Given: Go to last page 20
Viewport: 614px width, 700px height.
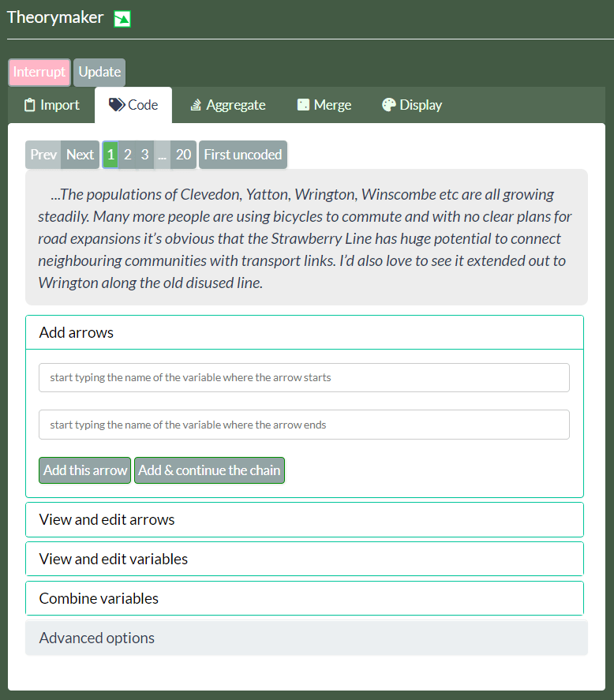Looking at the screenshot, I should tap(183, 155).
